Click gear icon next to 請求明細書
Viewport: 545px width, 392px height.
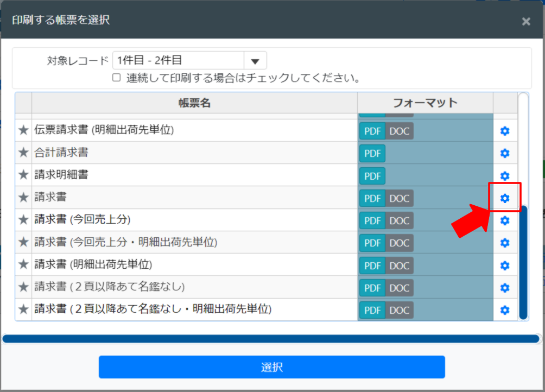pyautogui.click(x=505, y=175)
